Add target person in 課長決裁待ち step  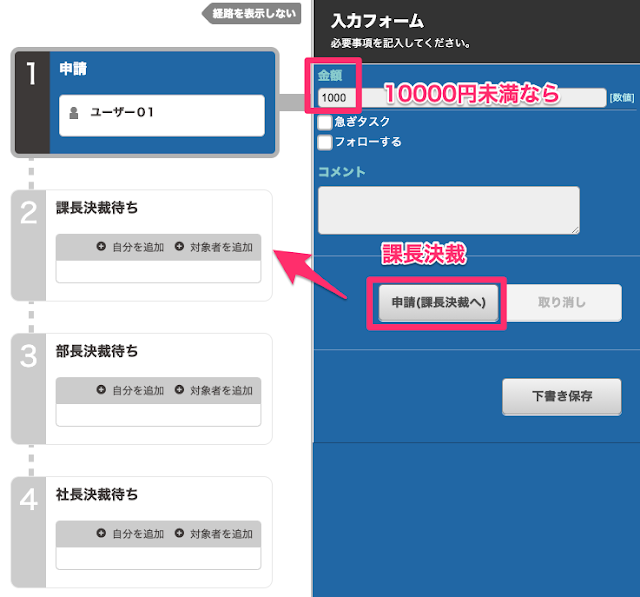(x=214, y=247)
